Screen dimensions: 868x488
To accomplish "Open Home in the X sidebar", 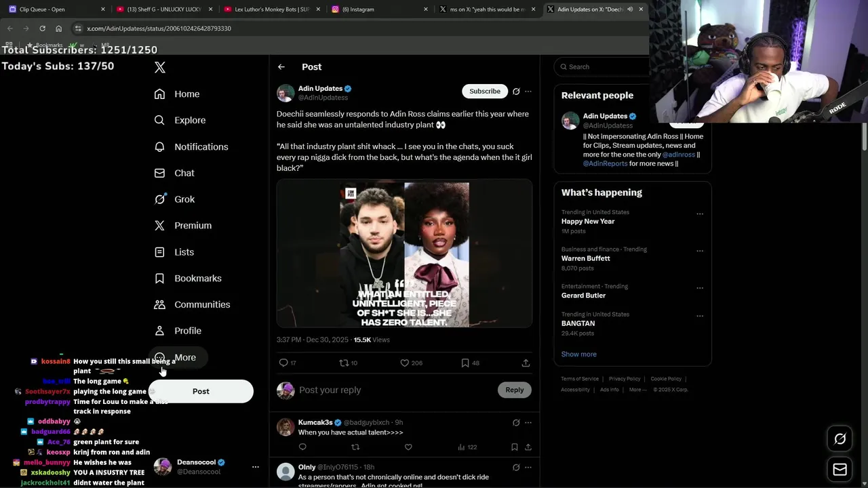I will [177, 94].
